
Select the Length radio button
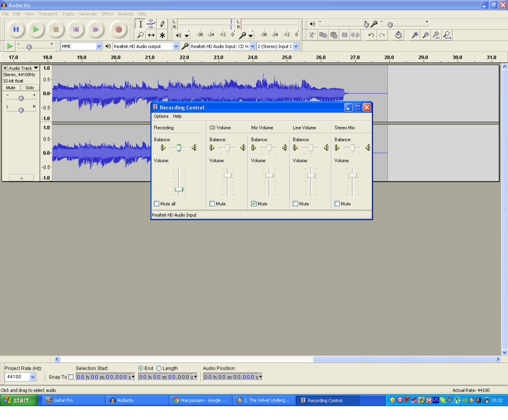(x=159, y=368)
